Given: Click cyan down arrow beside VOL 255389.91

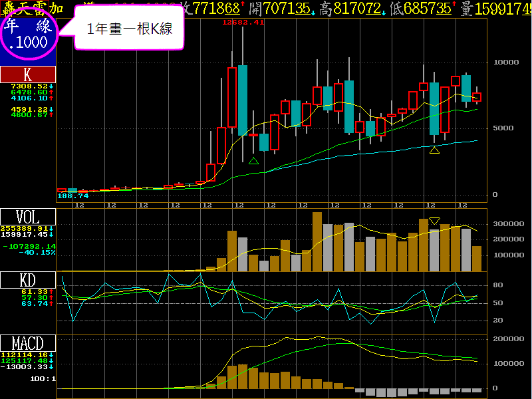Looking at the screenshot, I should 51,227.
